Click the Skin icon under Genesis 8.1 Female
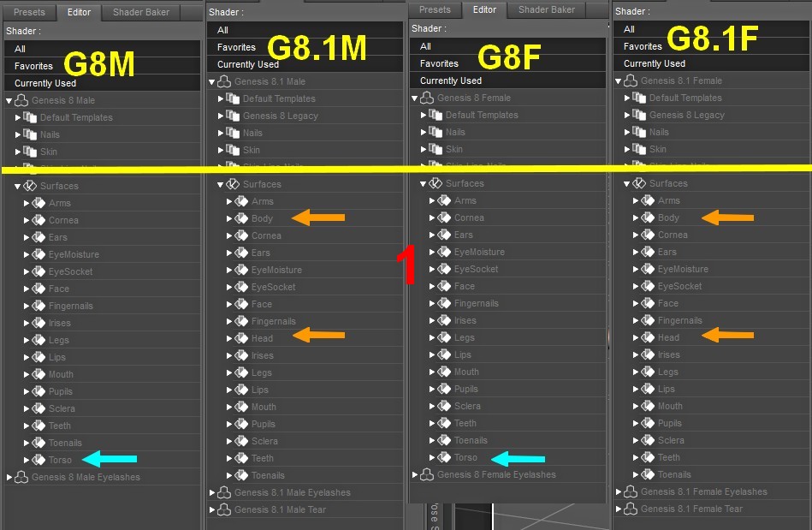 [x=639, y=149]
